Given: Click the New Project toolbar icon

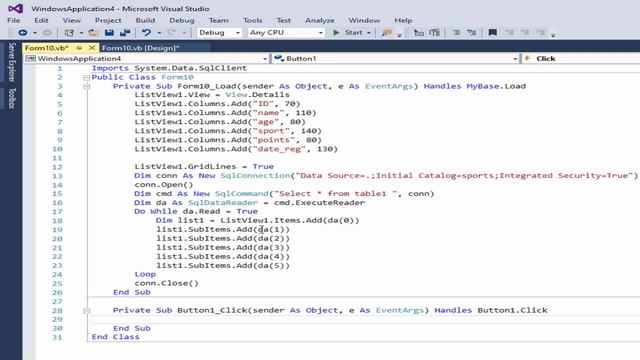Looking at the screenshot, I should click(x=69, y=33).
